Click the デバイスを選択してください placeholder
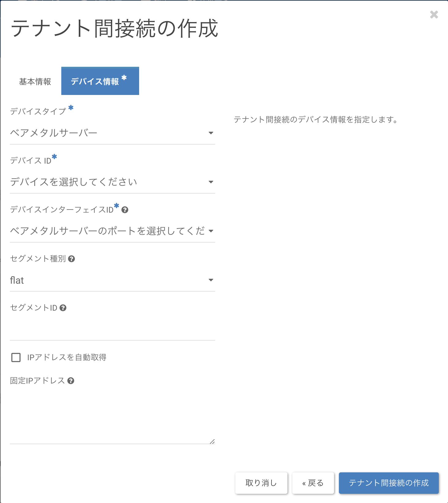The width and height of the screenshot is (448, 503). coord(74,182)
